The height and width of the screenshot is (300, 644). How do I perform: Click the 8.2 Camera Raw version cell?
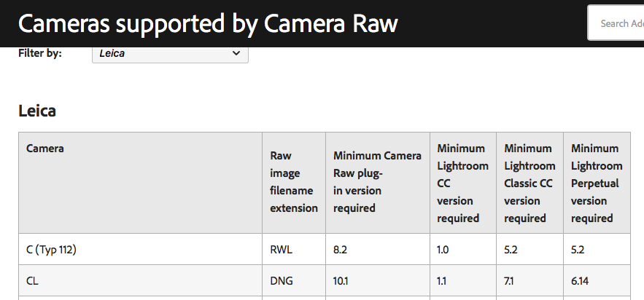click(x=341, y=250)
